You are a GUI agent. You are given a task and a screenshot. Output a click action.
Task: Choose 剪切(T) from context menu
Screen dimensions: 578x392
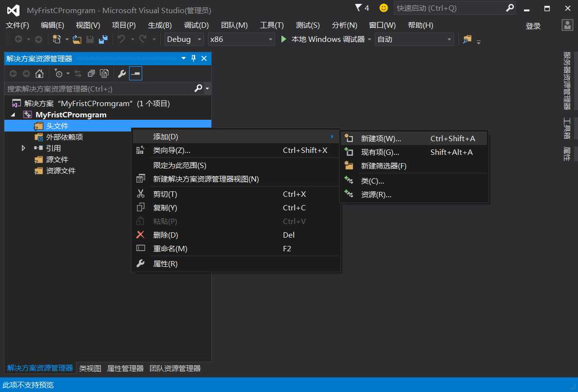point(236,194)
